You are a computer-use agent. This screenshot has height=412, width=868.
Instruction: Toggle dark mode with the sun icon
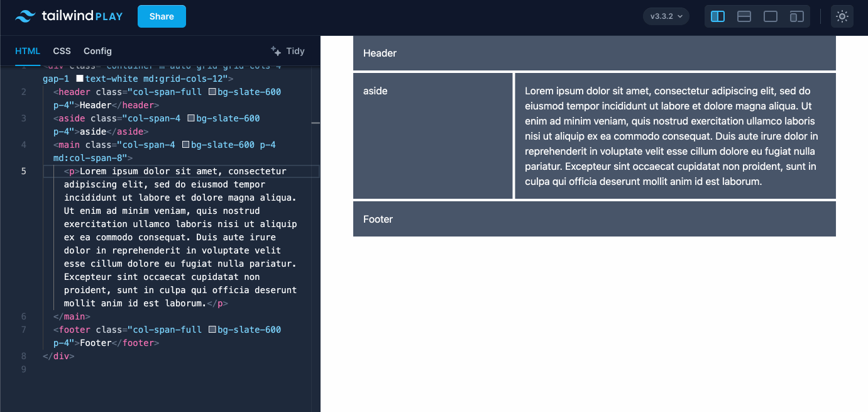point(842,16)
